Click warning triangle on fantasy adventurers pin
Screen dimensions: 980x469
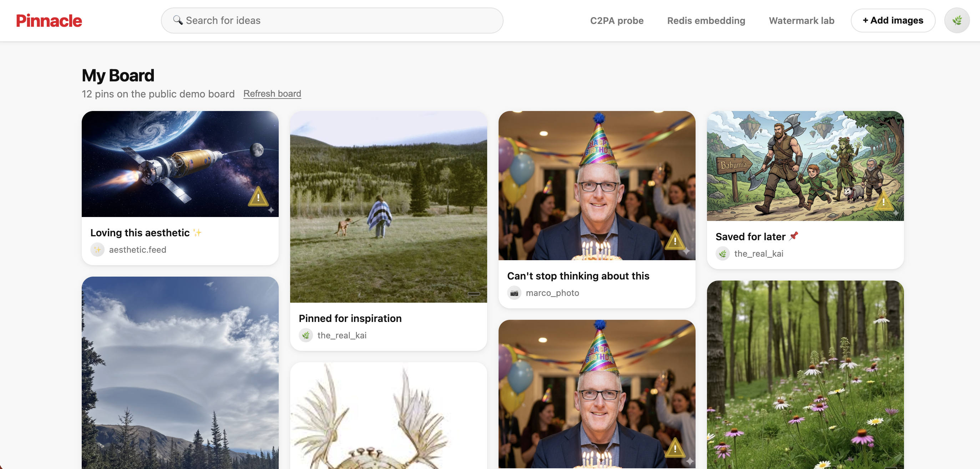pos(883,202)
